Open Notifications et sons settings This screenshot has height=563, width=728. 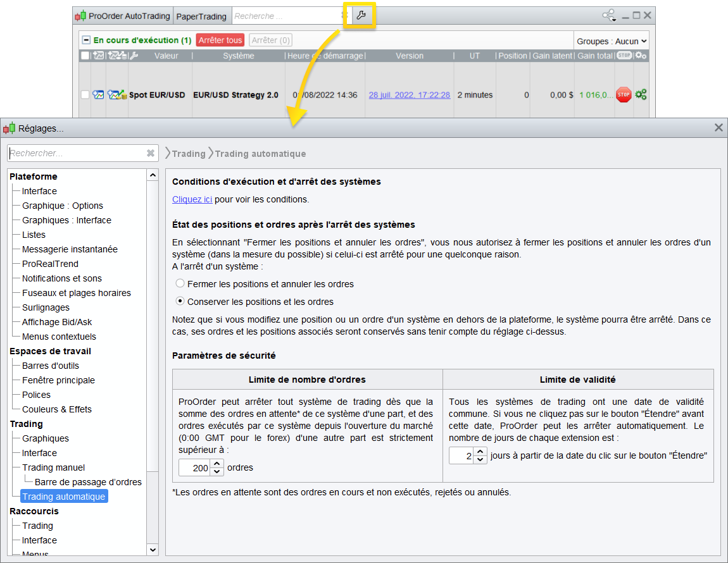(x=62, y=278)
